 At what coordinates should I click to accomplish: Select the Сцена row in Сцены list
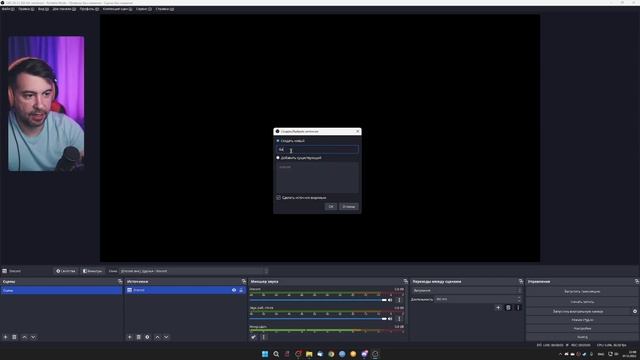62,290
